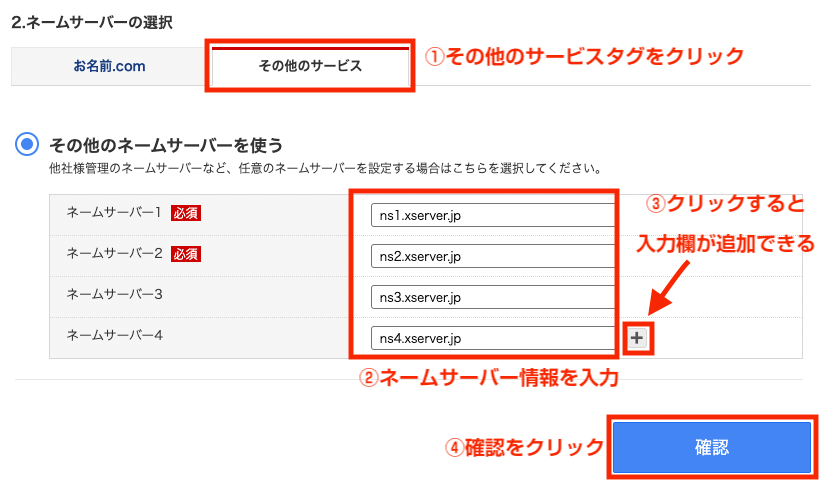Click the 必須 badge beside ネームサーバー1

(186, 213)
